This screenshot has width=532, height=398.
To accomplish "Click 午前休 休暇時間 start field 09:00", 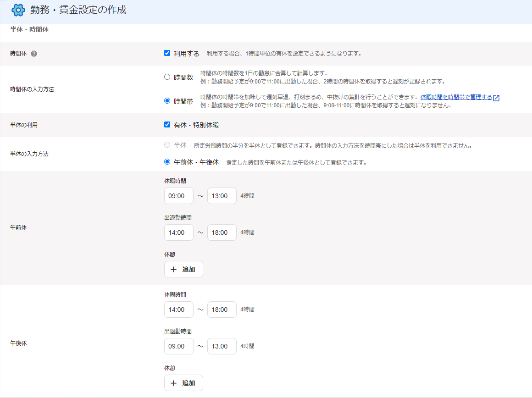I will pos(179,196).
